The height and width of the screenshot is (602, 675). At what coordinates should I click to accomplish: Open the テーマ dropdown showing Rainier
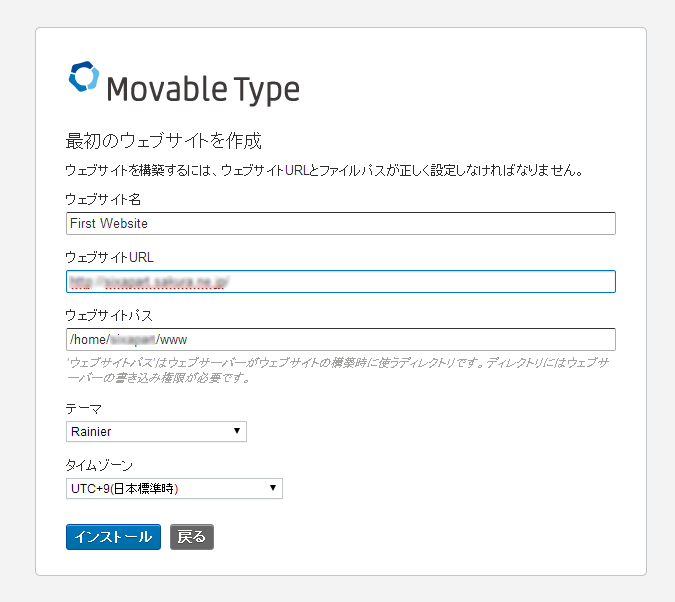point(155,431)
